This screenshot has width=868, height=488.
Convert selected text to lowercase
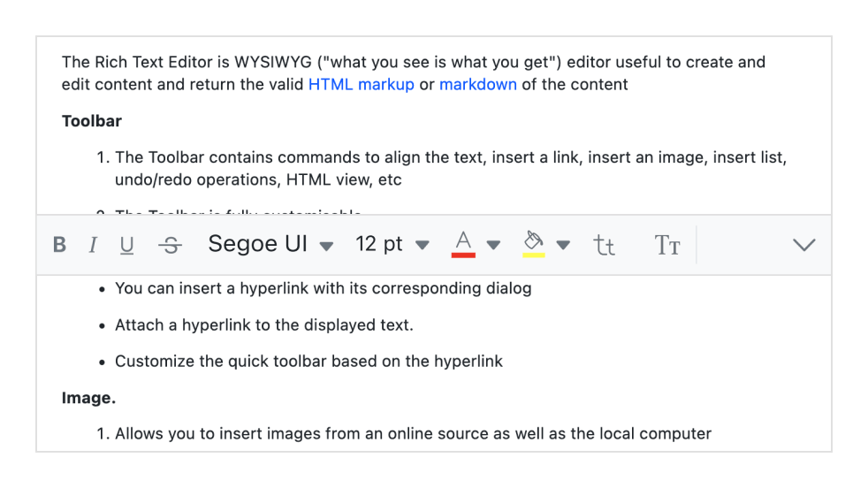[605, 245]
